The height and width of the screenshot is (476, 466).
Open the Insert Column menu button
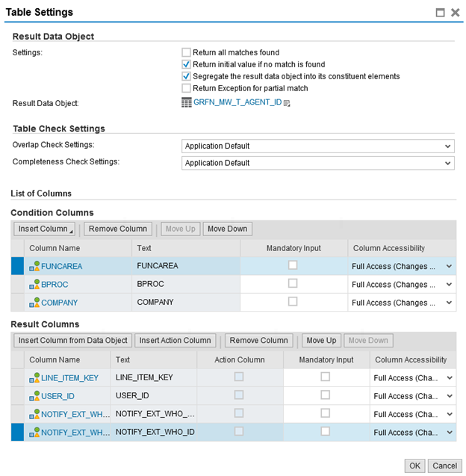tap(44, 229)
